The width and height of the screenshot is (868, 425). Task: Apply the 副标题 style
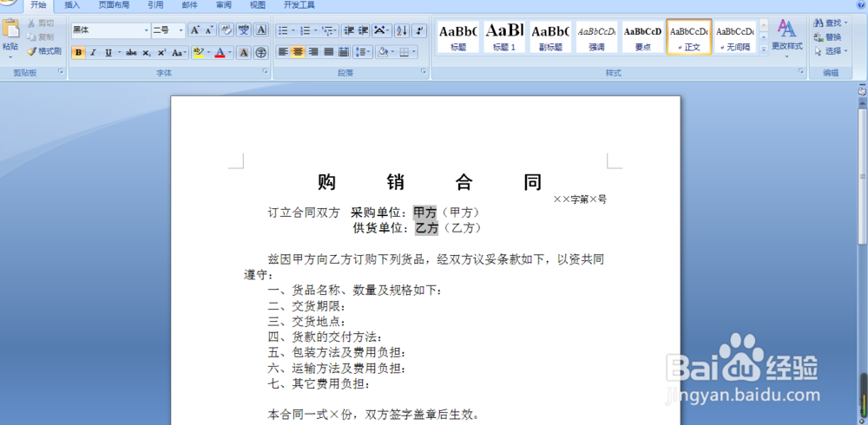[550, 36]
